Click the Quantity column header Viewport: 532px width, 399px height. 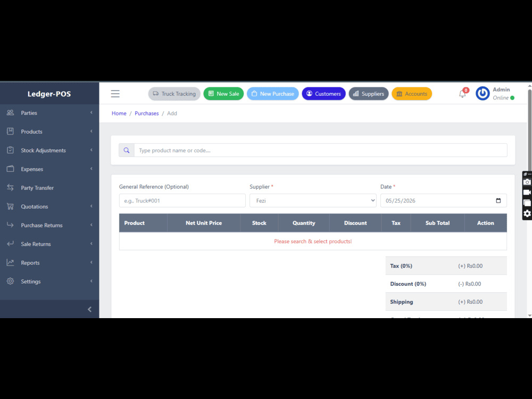click(x=304, y=223)
